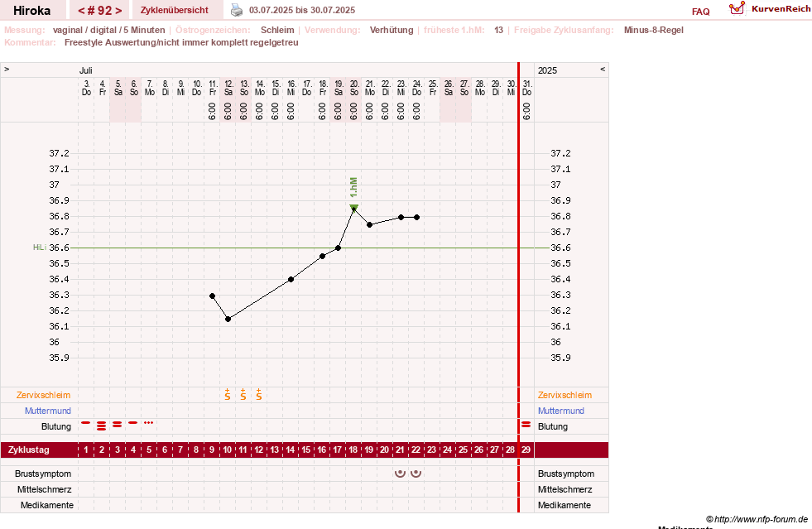The width and height of the screenshot is (812, 529).
Task: Click the breast symptom icon on cycle day 21
Action: (400, 473)
